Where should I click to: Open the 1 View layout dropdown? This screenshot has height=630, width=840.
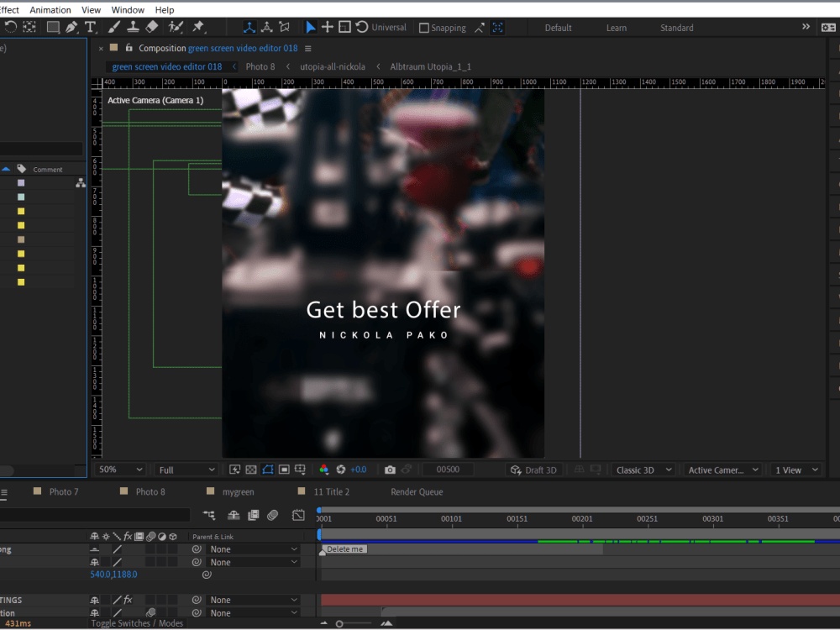pyautogui.click(x=796, y=470)
